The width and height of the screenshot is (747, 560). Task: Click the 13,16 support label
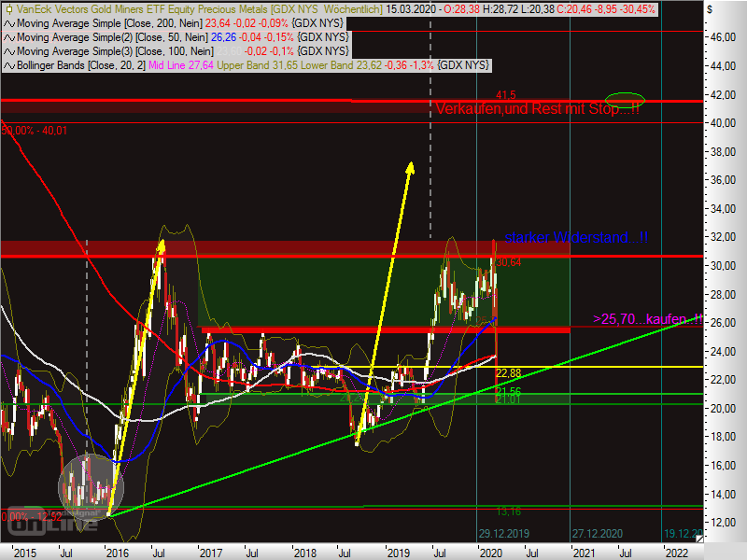click(508, 511)
